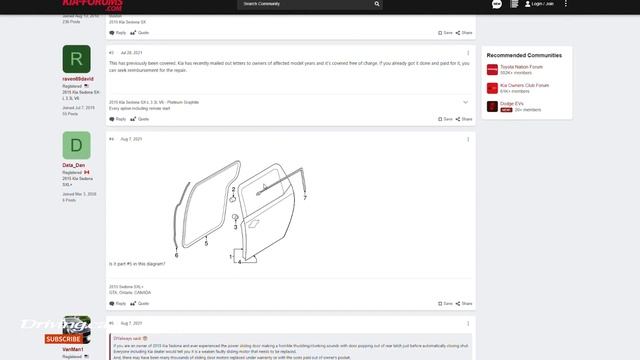Open the three-dot menu on post #3
Viewport: 640px width, 360px height.
pos(468,53)
